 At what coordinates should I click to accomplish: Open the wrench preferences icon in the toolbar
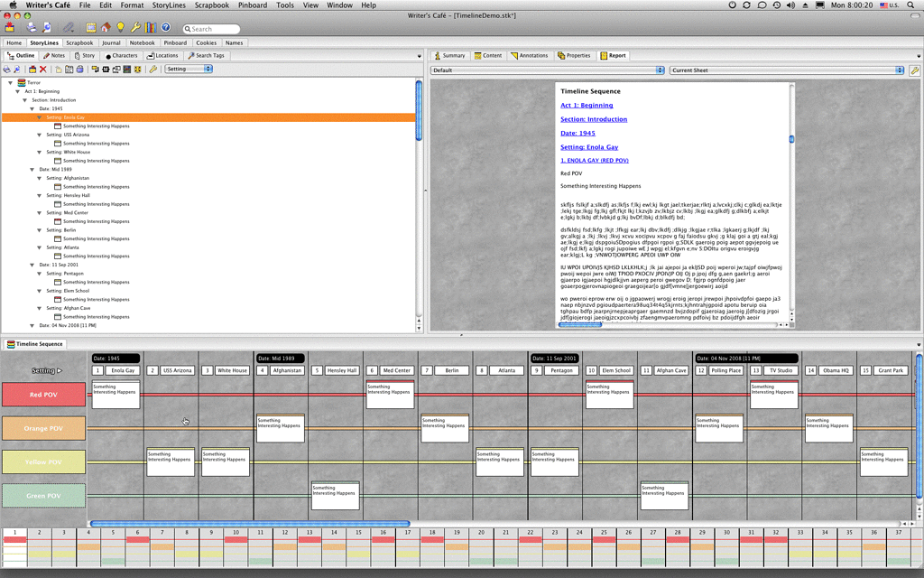pos(136,28)
